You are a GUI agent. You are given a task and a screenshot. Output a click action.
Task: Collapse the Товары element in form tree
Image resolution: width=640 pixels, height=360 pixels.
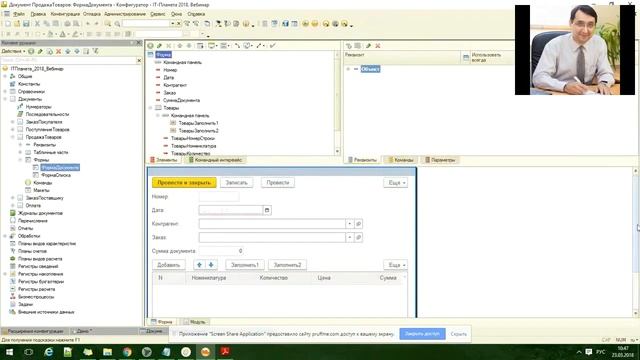[x=150, y=108]
